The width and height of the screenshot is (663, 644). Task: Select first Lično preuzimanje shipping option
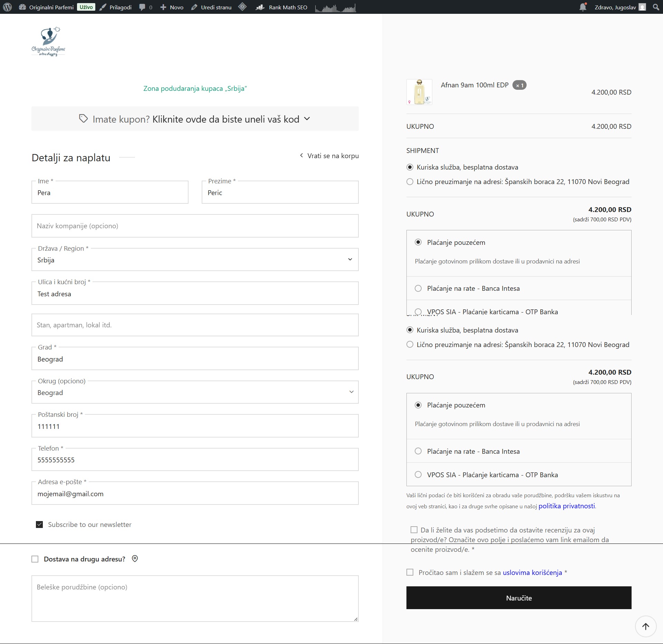click(410, 182)
